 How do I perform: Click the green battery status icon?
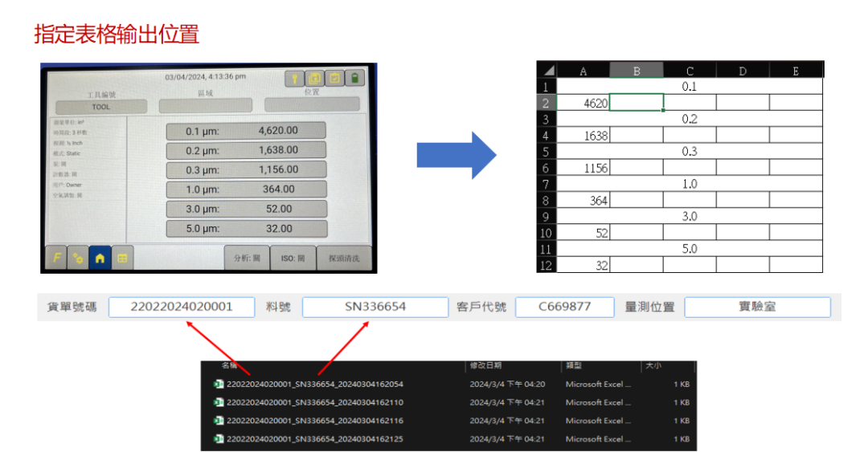point(354,79)
